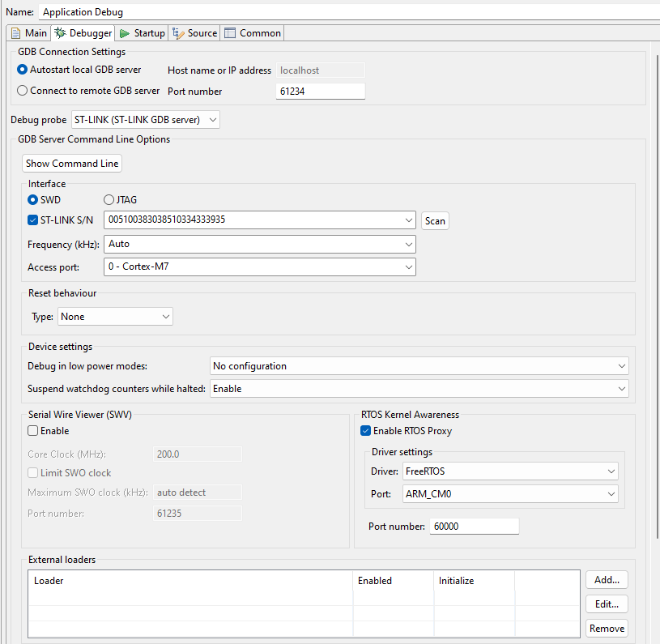Viewport: 660px width, 644px height.
Task: Click the Common tab's shared-settings icon
Action: [x=229, y=32]
